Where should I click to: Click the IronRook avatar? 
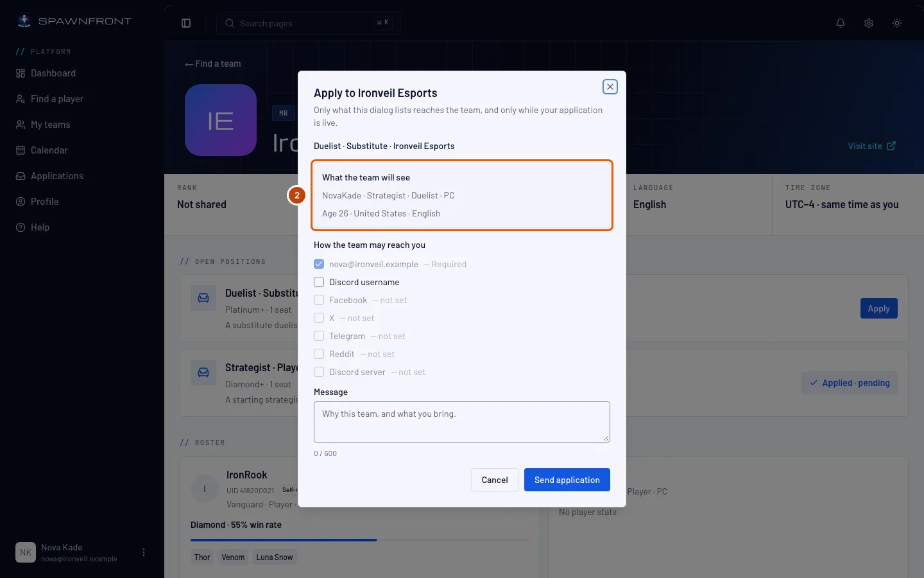pos(205,489)
